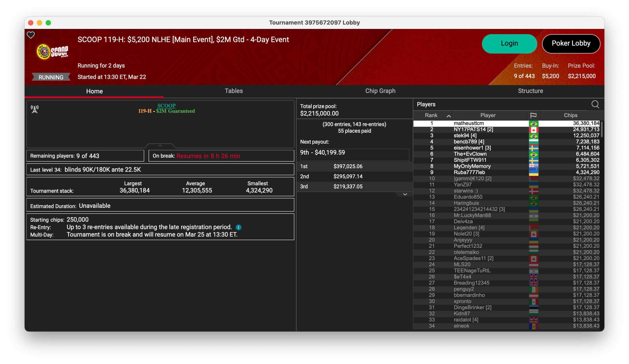
Task: Sort players by Rank arrow
Action: point(449,116)
